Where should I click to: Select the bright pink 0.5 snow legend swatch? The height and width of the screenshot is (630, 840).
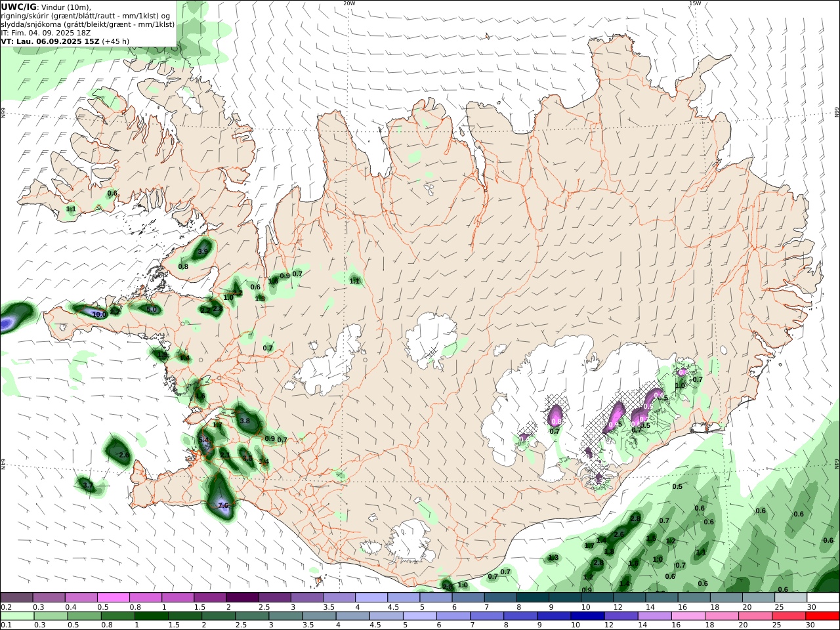click(114, 598)
